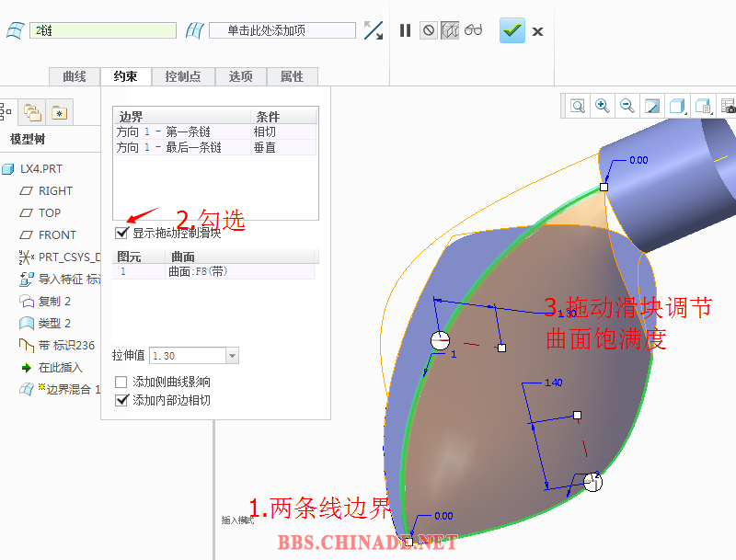Click the zoom in magnifier icon
Viewport: 736px width, 560px height.
603,106
